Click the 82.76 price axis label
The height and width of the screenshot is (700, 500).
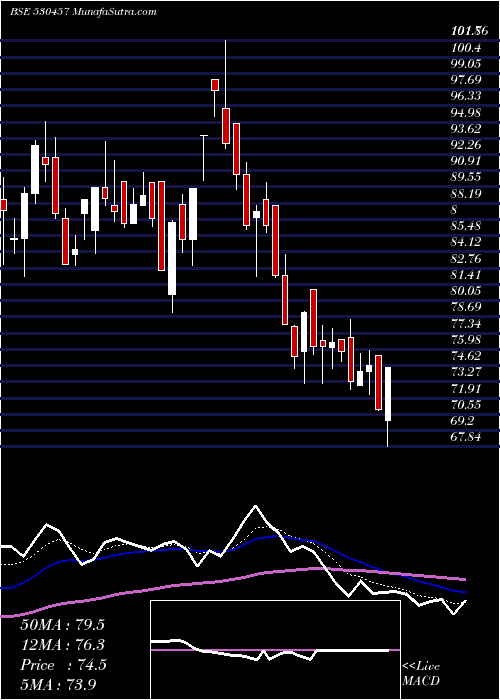pos(466,258)
